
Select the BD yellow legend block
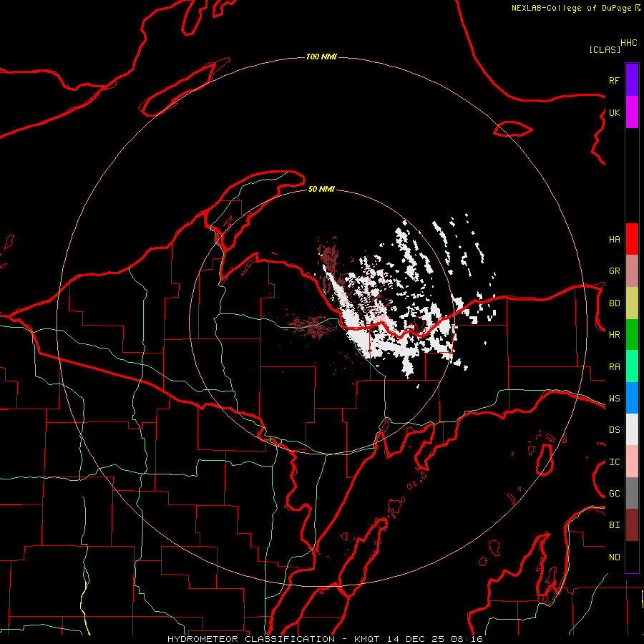point(632,303)
